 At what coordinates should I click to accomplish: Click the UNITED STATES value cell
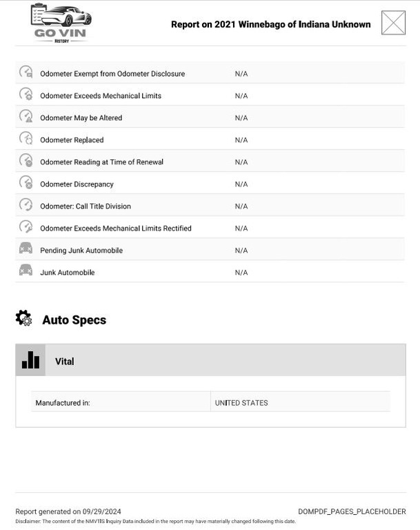[x=241, y=402]
